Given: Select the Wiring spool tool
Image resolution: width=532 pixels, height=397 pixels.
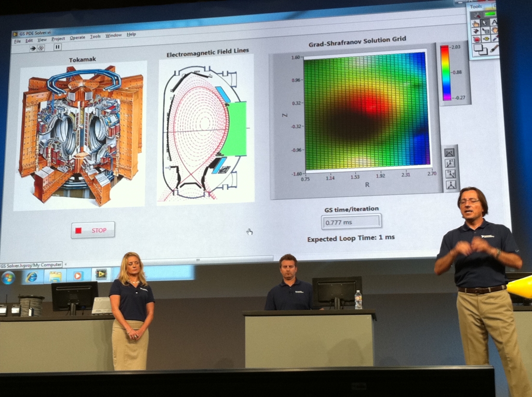Looking at the screenshot, I should 476,31.
